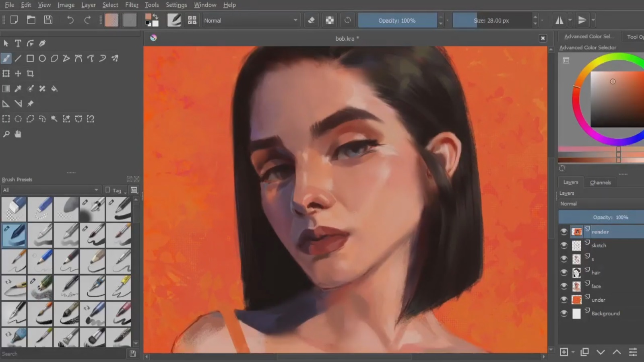644x362 pixels.
Task: Hide the sketch layer
Action: 564,245
